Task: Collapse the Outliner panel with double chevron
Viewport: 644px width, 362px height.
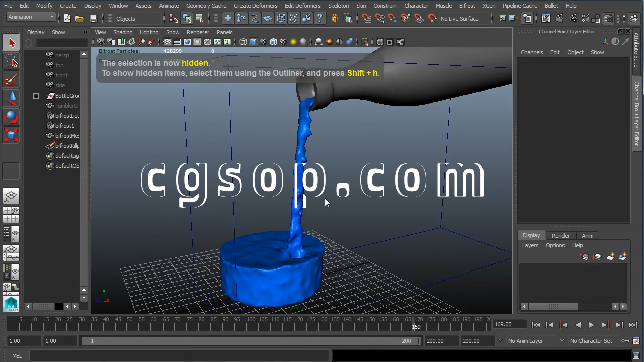Action: (x=85, y=32)
